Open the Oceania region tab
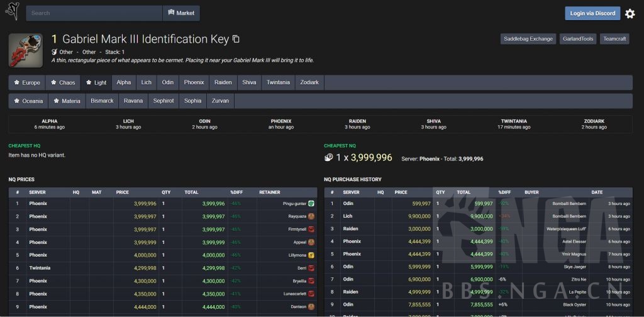 point(28,101)
